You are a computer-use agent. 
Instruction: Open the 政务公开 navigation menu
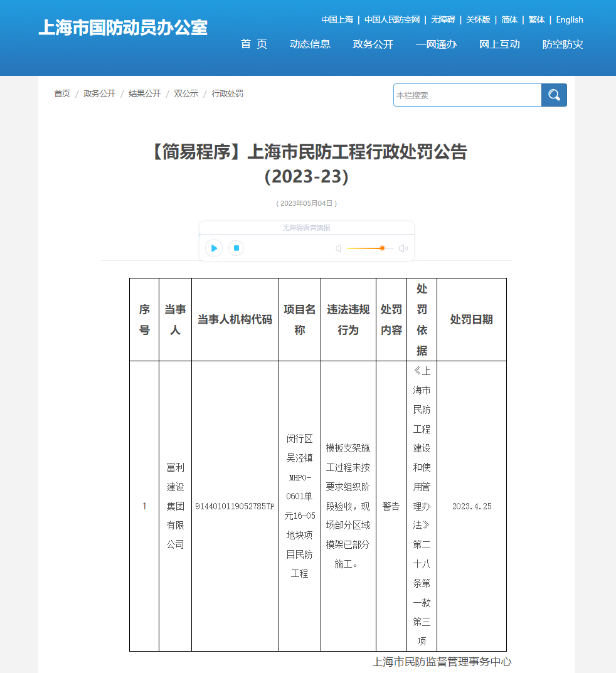pyautogui.click(x=373, y=44)
